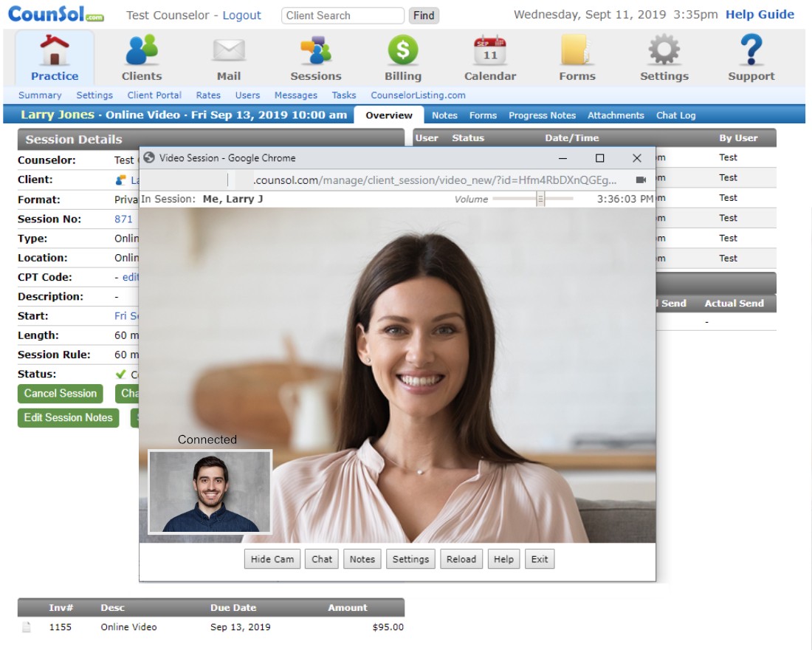Minimize the Video Session window
The height and width of the screenshot is (650, 812).
(563, 158)
